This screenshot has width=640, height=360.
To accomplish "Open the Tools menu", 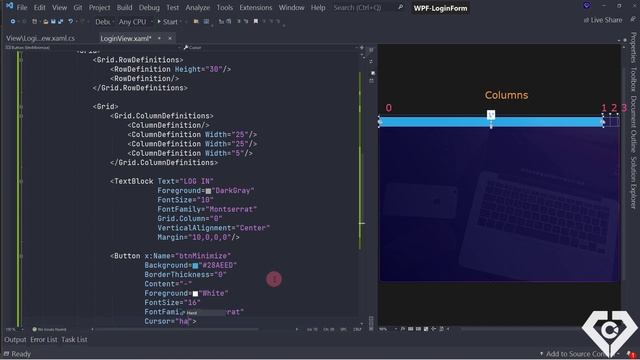I will (224, 7).
